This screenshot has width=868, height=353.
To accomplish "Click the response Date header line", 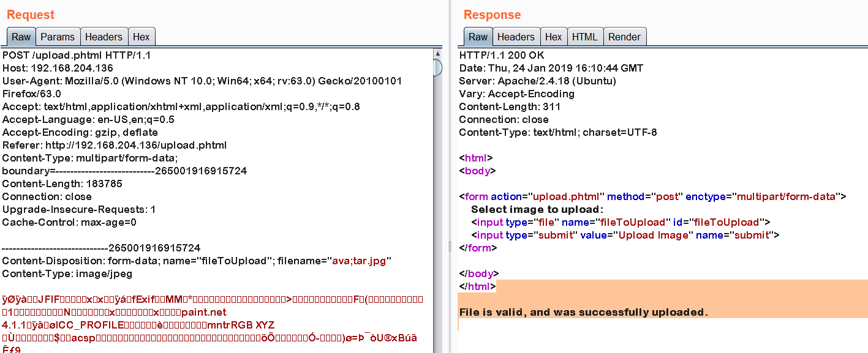I will point(551,68).
